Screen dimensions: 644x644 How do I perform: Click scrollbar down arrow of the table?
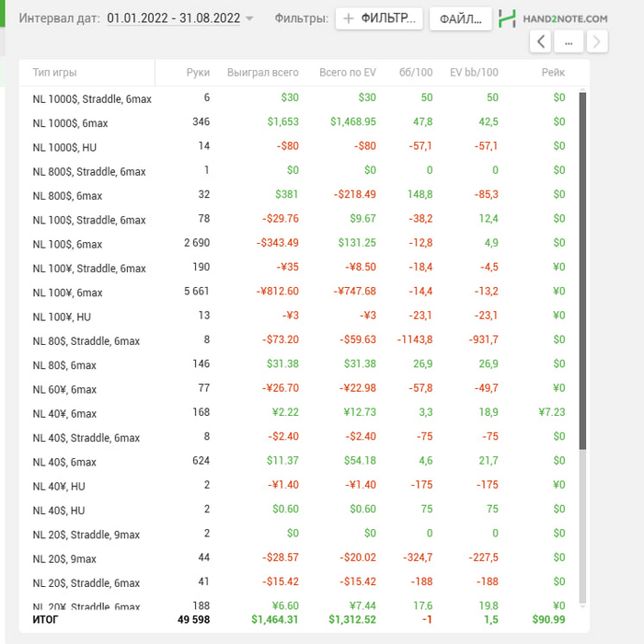[x=582, y=606]
